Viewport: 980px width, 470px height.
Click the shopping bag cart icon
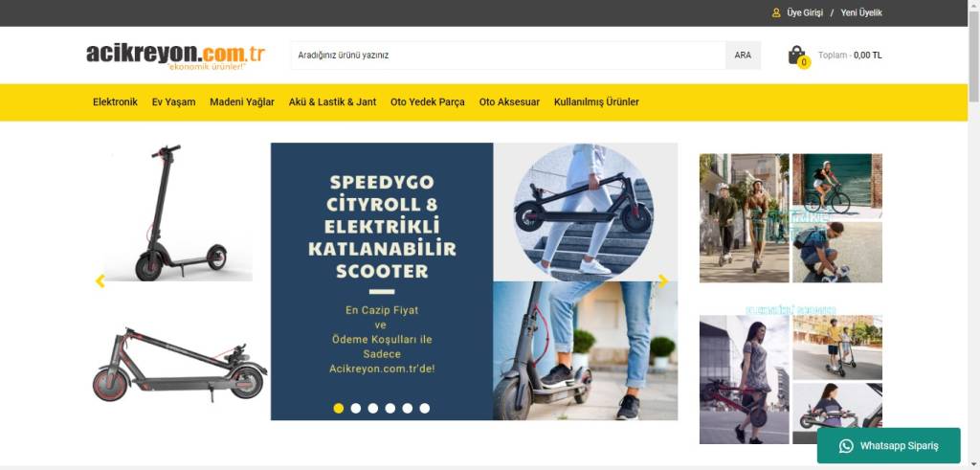(x=797, y=55)
